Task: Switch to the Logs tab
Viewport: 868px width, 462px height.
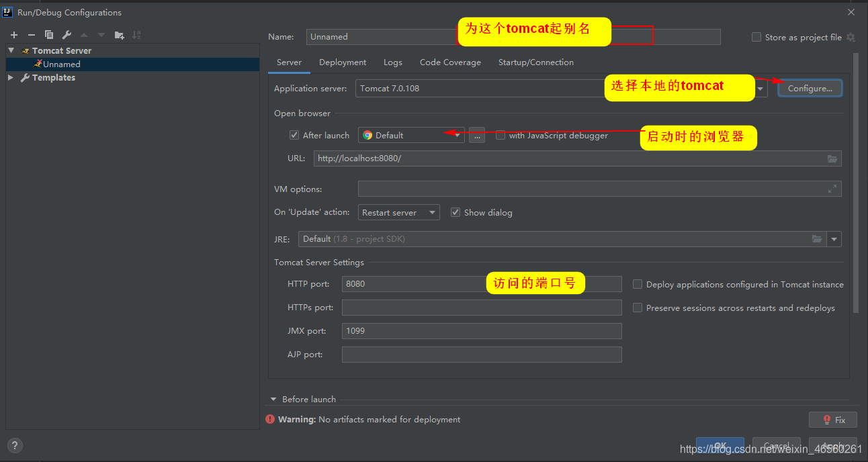Action: [393, 62]
